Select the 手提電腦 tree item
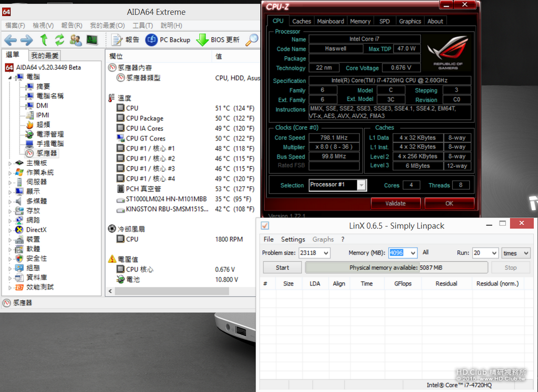The height and width of the screenshot is (392, 538). [50, 144]
